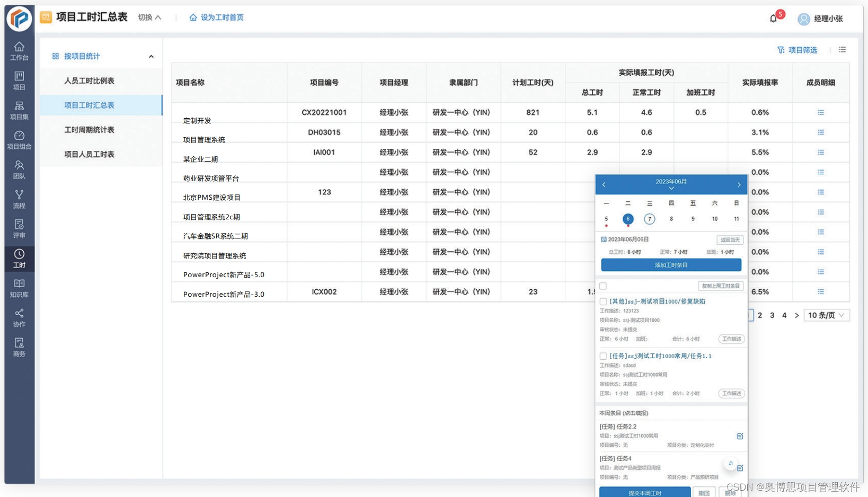The width and height of the screenshot is (868, 497).
Task: Open the 流程 sidebar icon
Action: (19, 199)
